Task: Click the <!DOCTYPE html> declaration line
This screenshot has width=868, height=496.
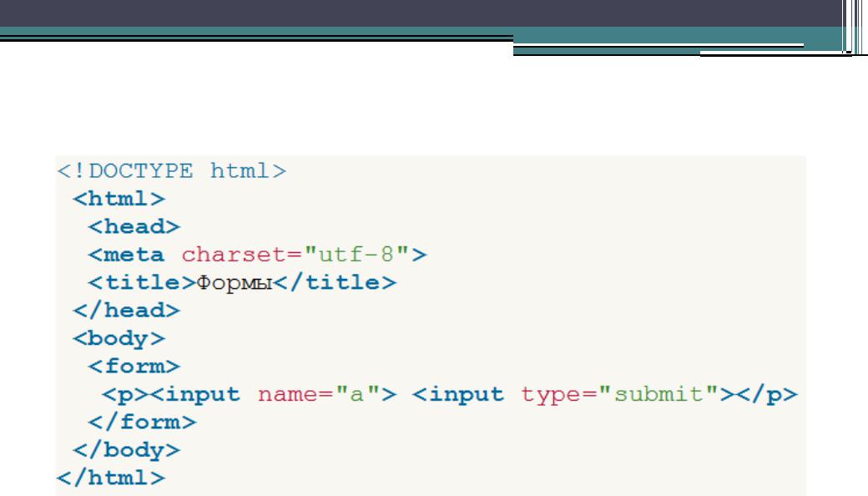Action: point(172,171)
